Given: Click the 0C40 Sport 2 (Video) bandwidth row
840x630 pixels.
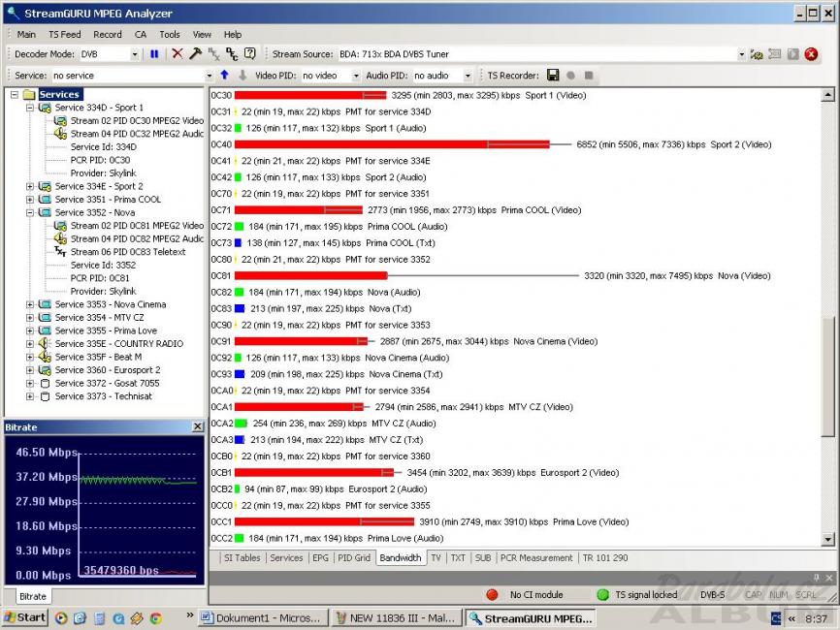Looking at the screenshot, I should tap(491, 144).
